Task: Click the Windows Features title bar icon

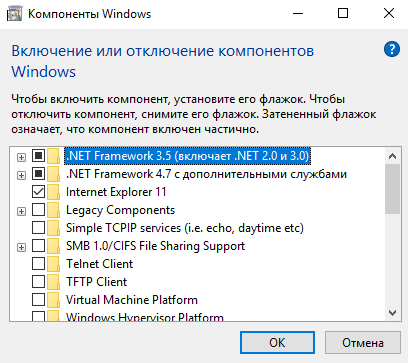Action: pyautogui.click(x=14, y=14)
